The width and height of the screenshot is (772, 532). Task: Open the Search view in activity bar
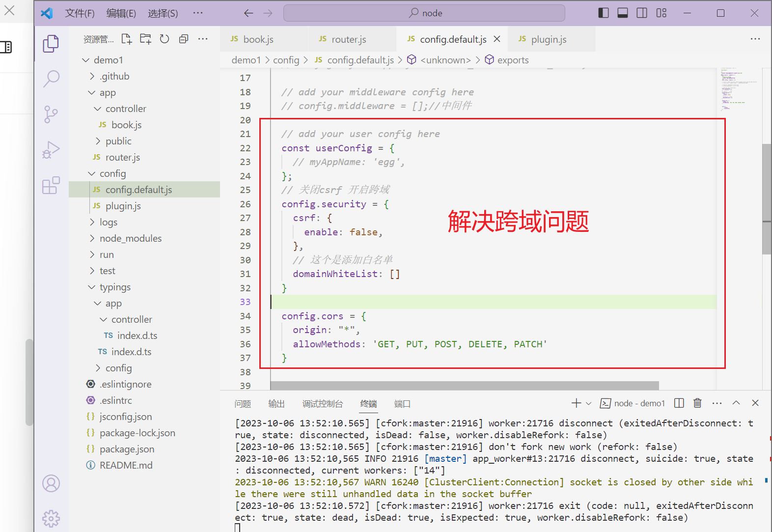tap(51, 79)
